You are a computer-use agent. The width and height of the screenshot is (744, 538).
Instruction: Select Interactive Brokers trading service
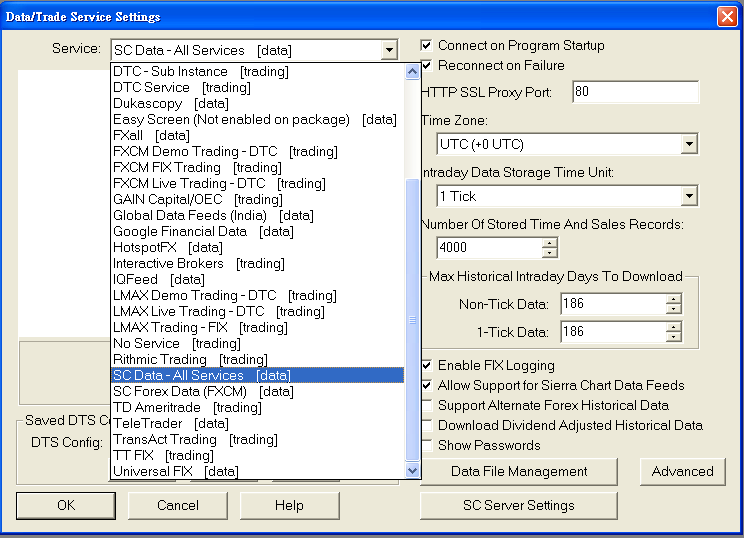(258, 263)
